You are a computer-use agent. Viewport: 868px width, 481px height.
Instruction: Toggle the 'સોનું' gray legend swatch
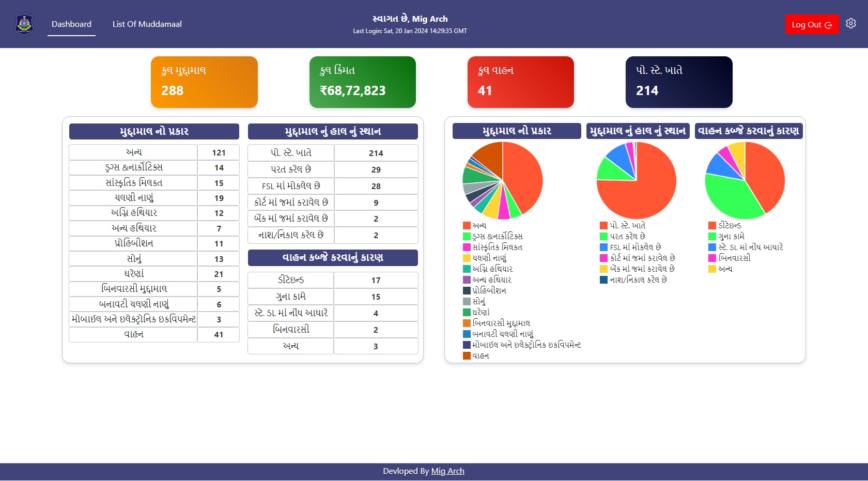pyautogui.click(x=467, y=301)
